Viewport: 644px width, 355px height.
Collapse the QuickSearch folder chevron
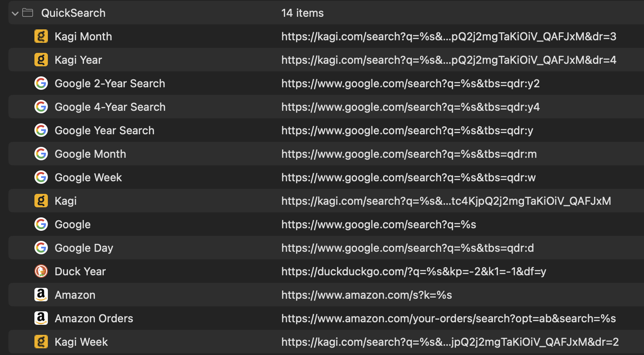[15, 13]
